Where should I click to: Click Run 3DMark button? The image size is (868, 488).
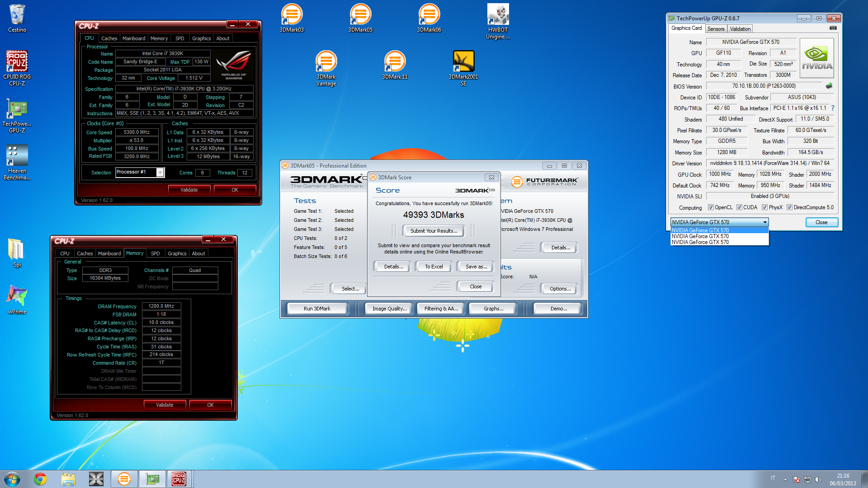[317, 309]
